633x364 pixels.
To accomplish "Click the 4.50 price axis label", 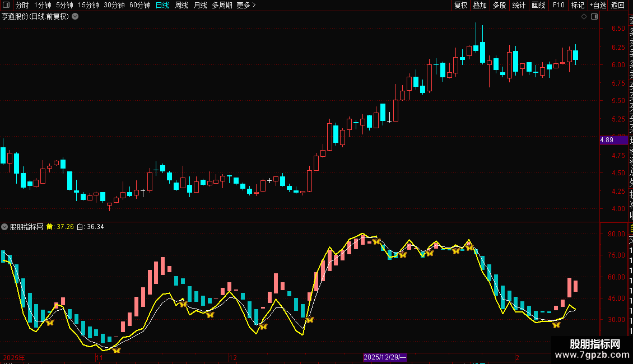I will pos(618,173).
